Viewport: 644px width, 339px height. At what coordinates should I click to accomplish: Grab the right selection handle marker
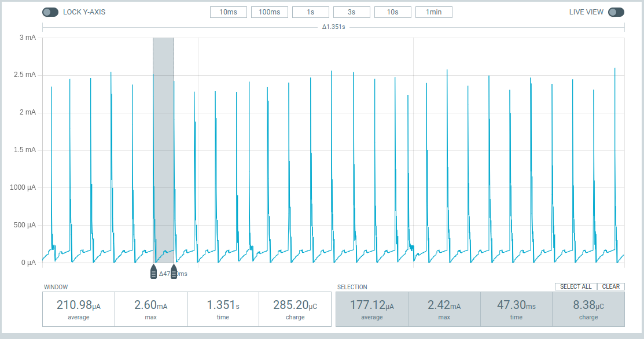174,272
